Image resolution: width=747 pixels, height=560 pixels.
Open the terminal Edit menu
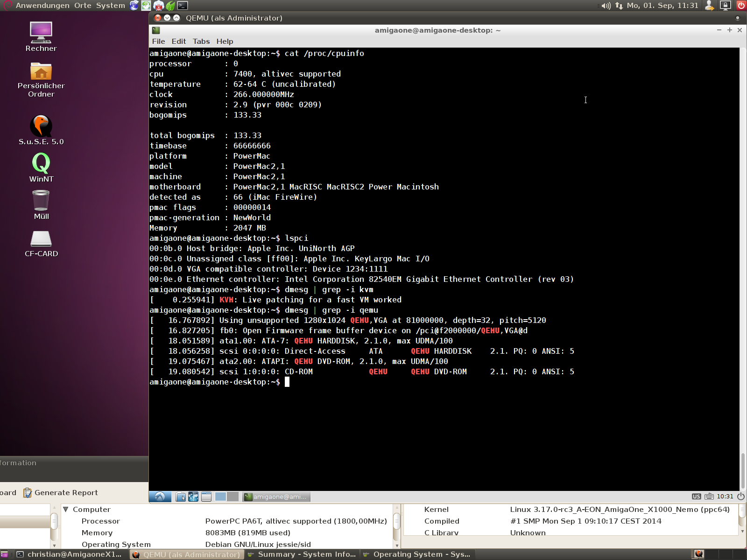point(178,42)
